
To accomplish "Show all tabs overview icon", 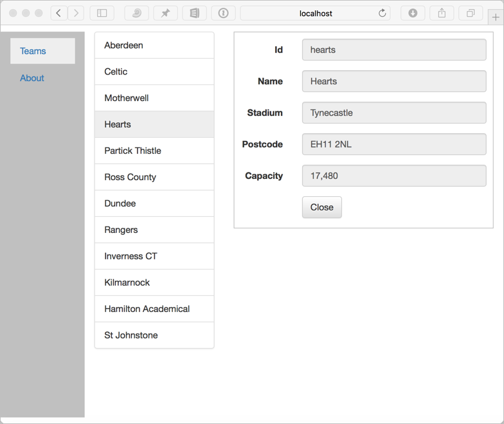I will 471,13.
